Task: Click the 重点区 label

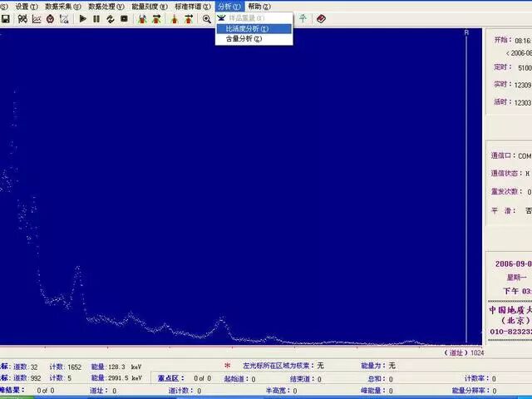Action: [171, 378]
